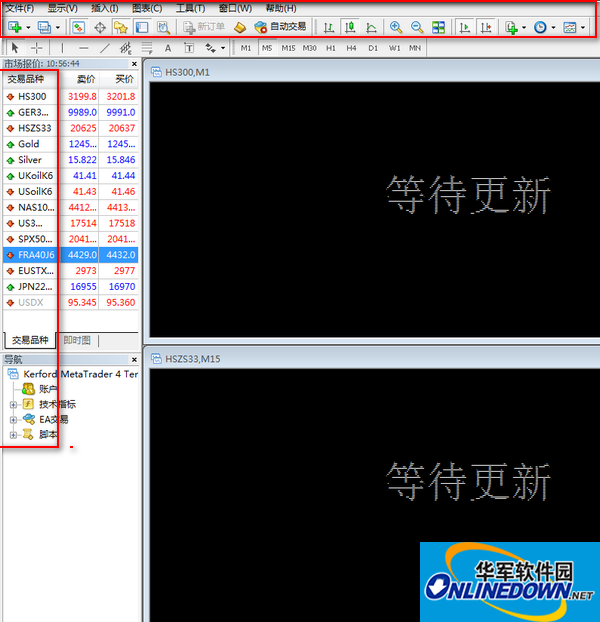The width and height of the screenshot is (600, 622).
Task: Open the periods clock icon
Action: coord(540,27)
